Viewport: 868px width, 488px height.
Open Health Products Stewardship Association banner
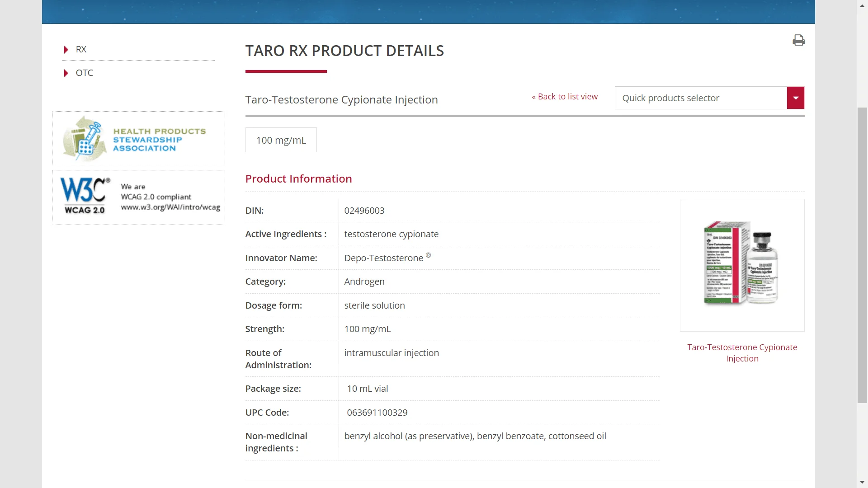(138, 139)
